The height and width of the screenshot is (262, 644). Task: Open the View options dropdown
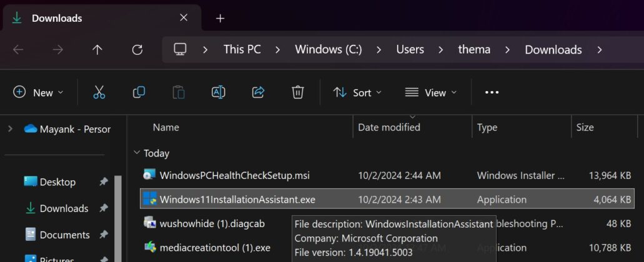point(430,92)
